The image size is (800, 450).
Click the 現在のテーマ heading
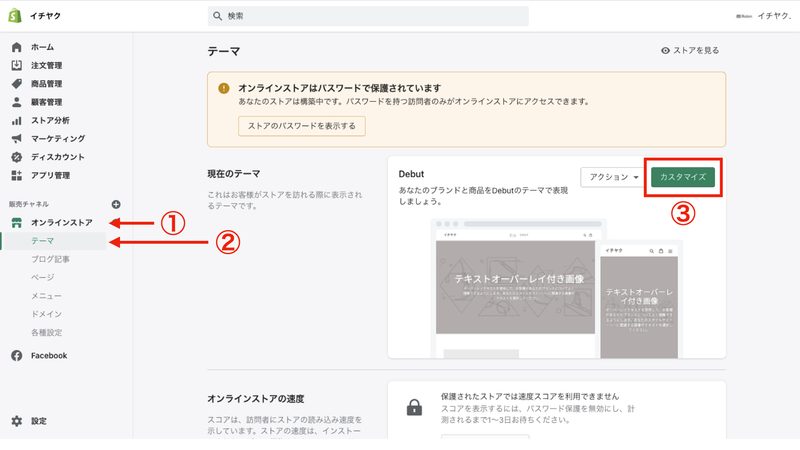[234, 174]
